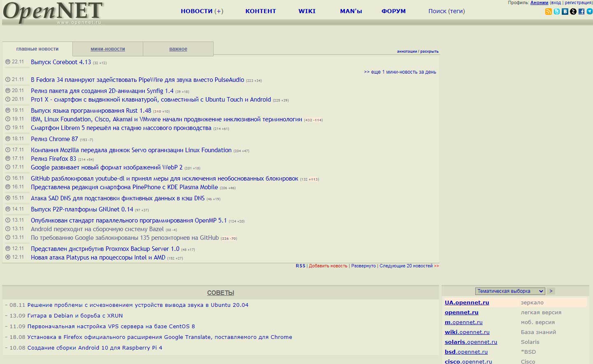Click the > button next to Тематическая выборка

(x=551, y=291)
